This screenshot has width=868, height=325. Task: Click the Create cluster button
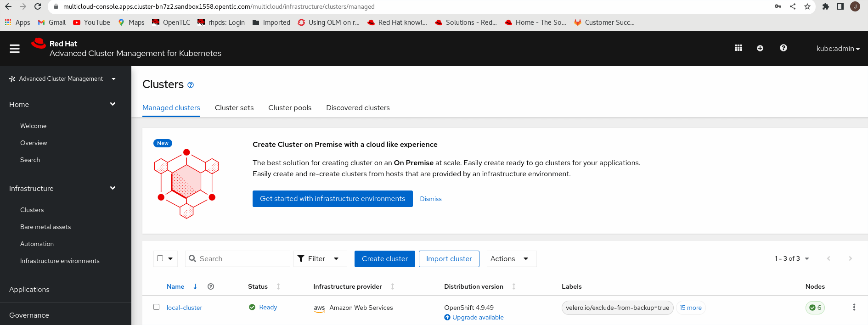click(x=384, y=259)
